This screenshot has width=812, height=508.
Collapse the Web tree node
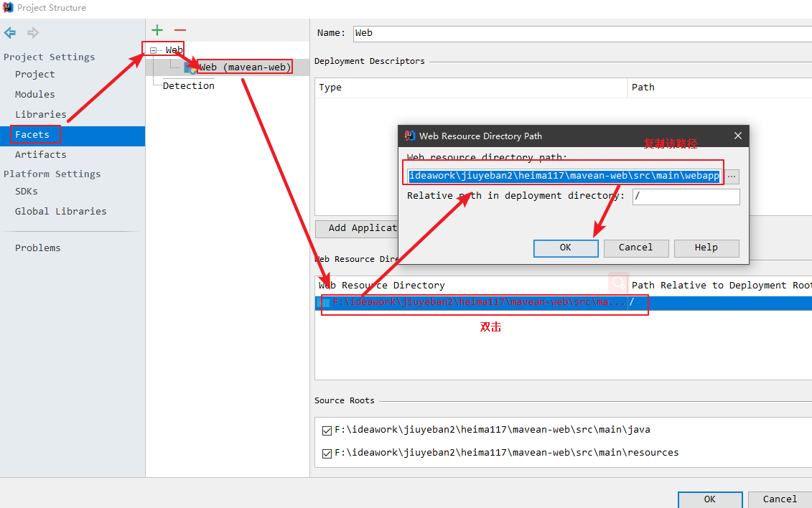pos(153,50)
